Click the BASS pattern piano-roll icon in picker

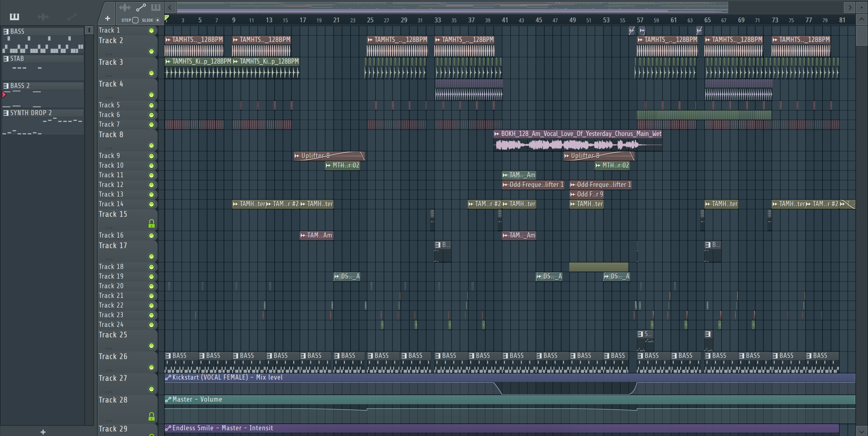tap(6, 31)
